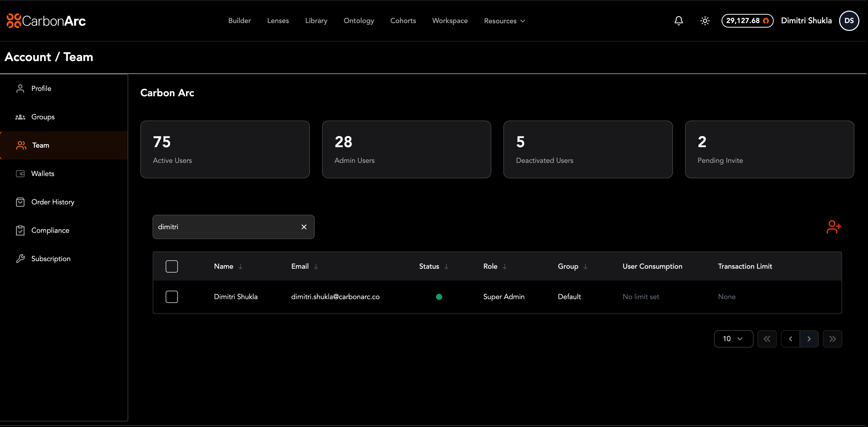Open Order History in sidebar

pos(52,202)
